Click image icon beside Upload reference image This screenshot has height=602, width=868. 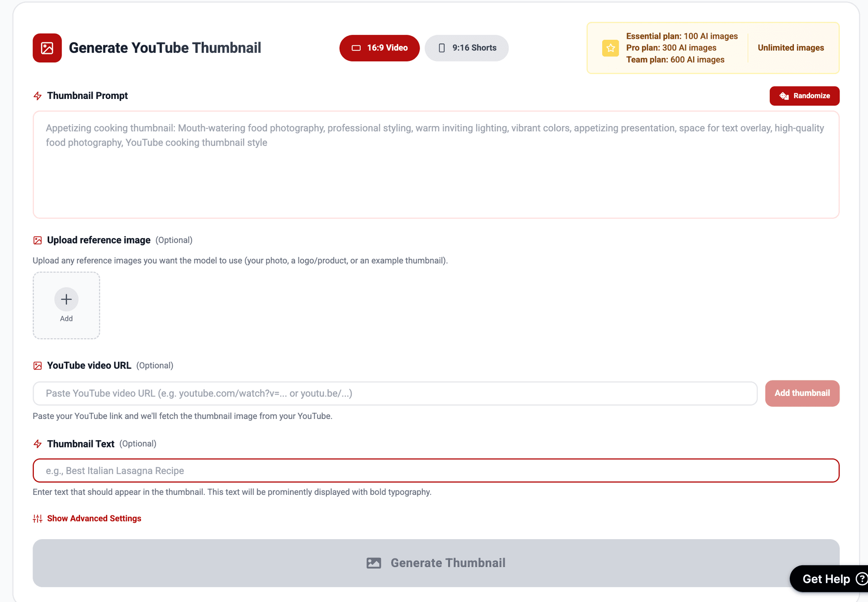(x=38, y=240)
